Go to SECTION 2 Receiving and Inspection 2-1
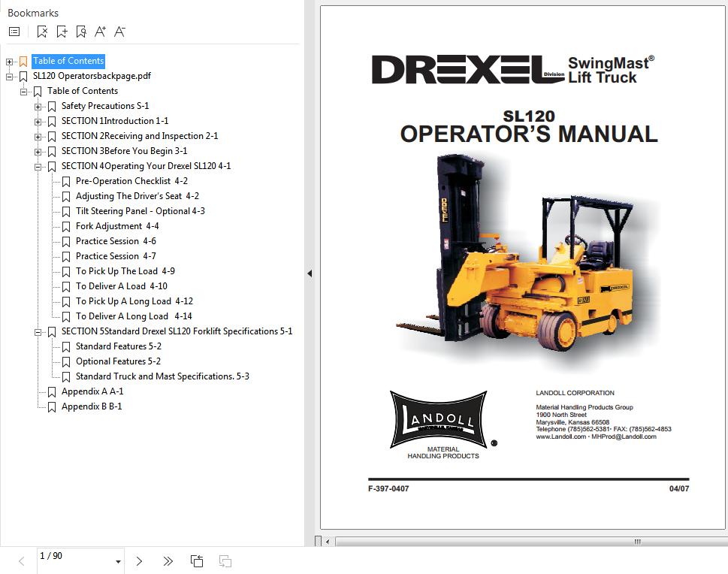This screenshot has height=574, width=728. (140, 135)
